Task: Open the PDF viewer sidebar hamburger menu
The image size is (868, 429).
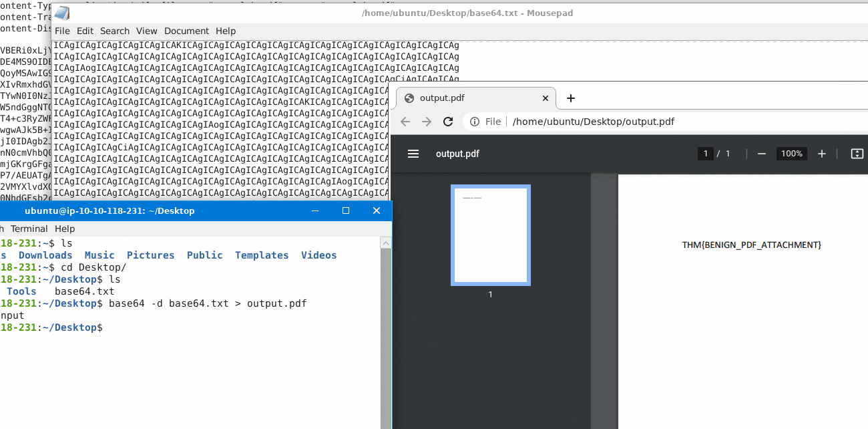Action: (413, 154)
